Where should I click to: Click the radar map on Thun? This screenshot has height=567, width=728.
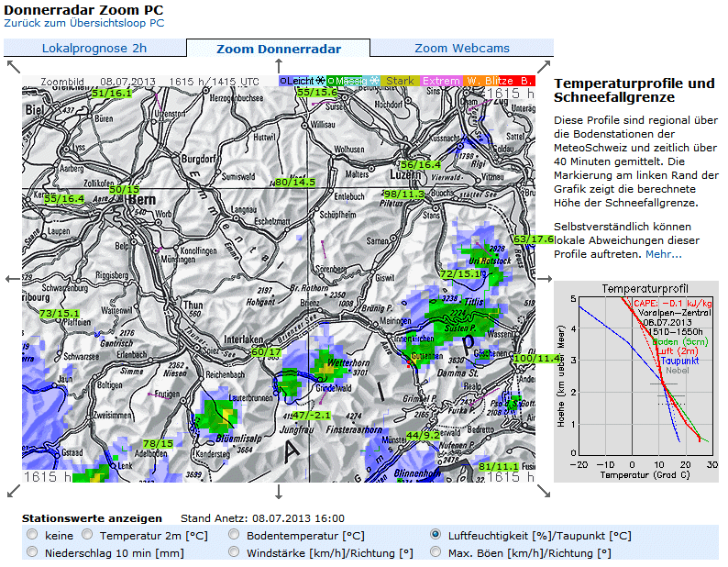[x=193, y=305]
